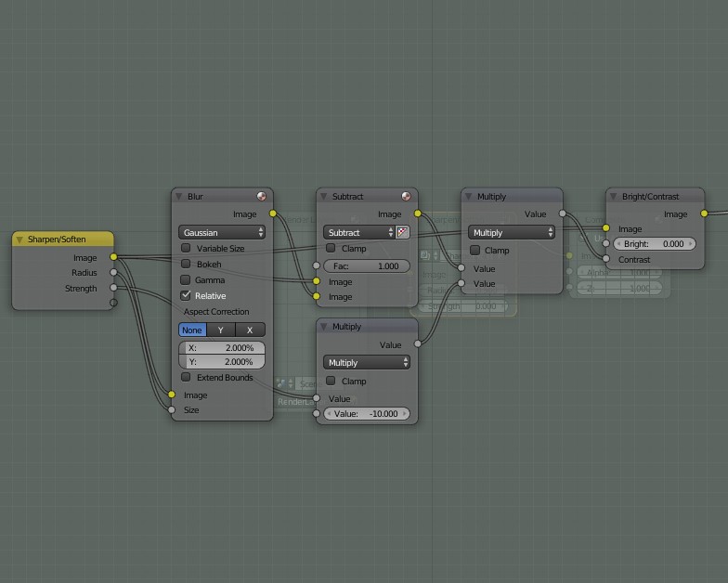The width and height of the screenshot is (728, 583).
Task: Click the Bright/Contrast Contrast input socket
Action: click(x=606, y=259)
